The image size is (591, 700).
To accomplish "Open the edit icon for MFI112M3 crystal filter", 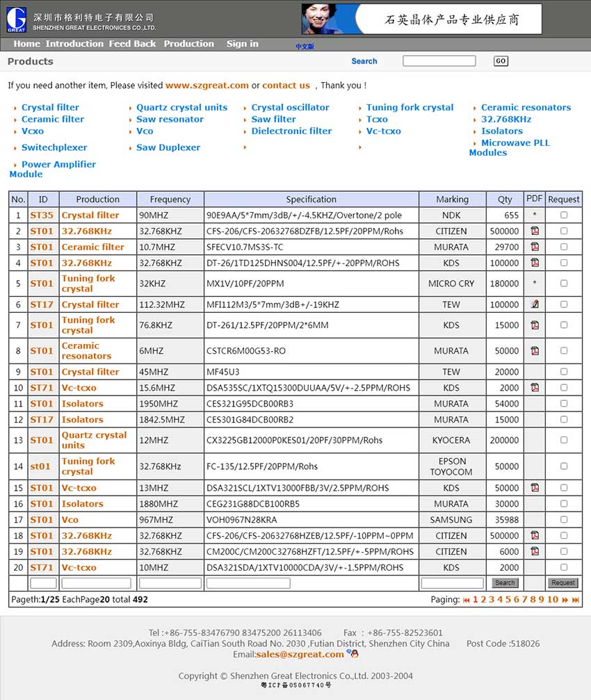I will pyautogui.click(x=535, y=304).
